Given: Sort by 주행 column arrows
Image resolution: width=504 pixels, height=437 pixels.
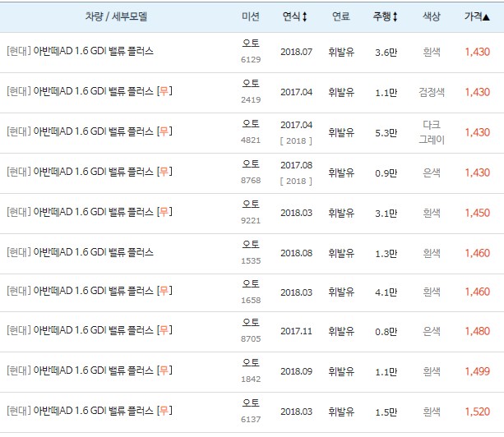Looking at the screenshot, I should tap(395, 16).
